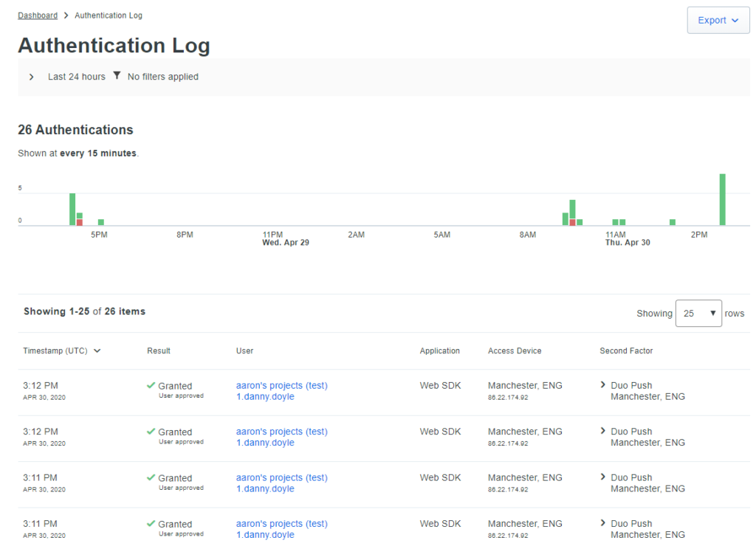Image resolution: width=756 pixels, height=543 pixels.
Task: Open the rows-per-page 25 dropdown
Action: [x=698, y=313]
